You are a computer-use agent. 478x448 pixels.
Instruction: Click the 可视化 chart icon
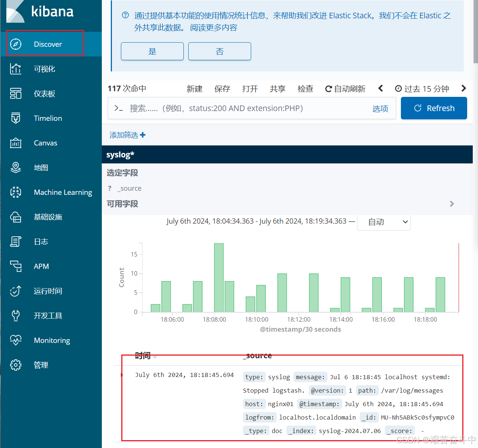[16, 69]
